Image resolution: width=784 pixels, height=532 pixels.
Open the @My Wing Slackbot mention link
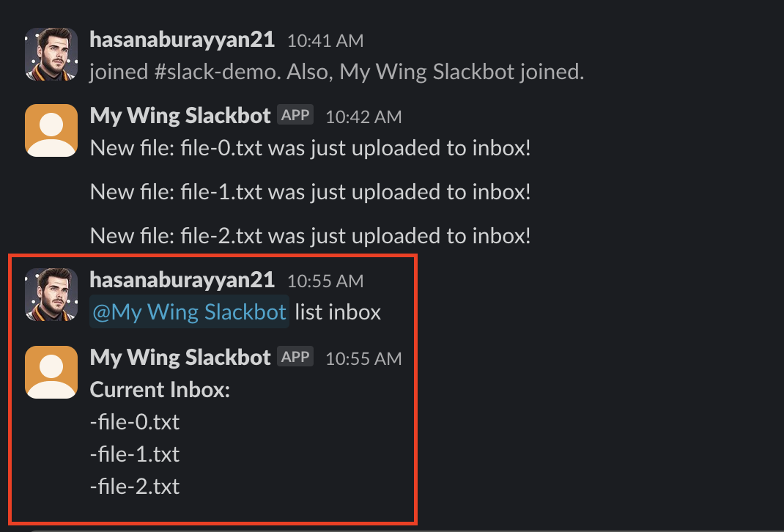pyautogui.click(x=190, y=311)
